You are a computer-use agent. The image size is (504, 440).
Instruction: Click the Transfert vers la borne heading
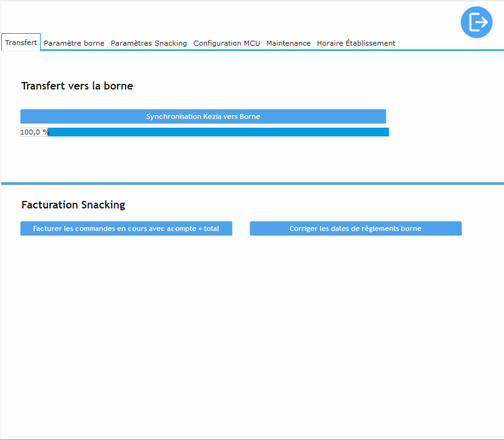tap(77, 86)
